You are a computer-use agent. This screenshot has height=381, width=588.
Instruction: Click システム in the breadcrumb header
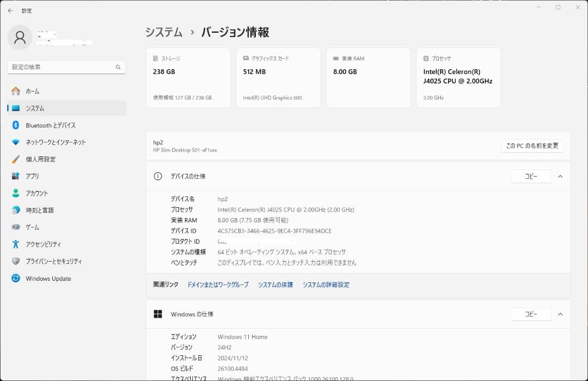pyautogui.click(x=163, y=32)
